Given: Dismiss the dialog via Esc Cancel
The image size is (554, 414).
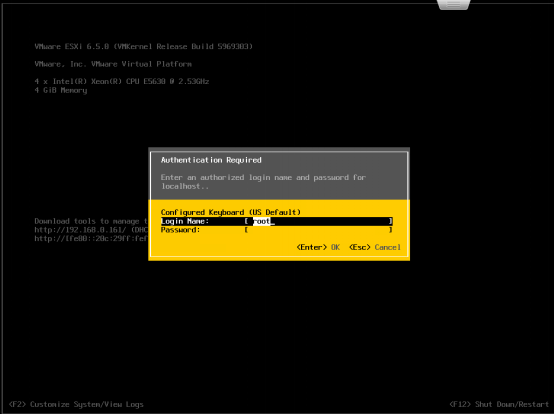Looking at the screenshot, I should tap(375, 247).
